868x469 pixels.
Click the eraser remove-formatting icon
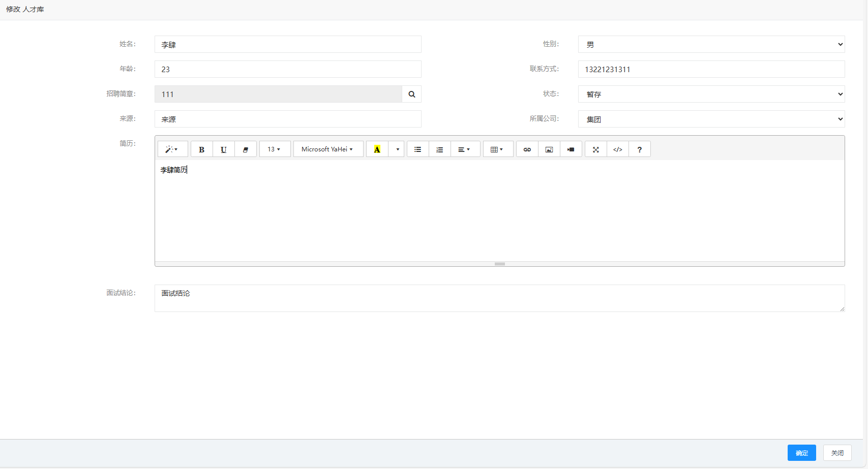click(246, 149)
